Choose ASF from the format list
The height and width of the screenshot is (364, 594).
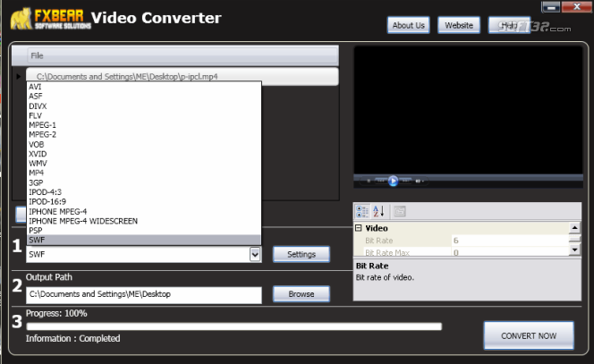pos(144,97)
